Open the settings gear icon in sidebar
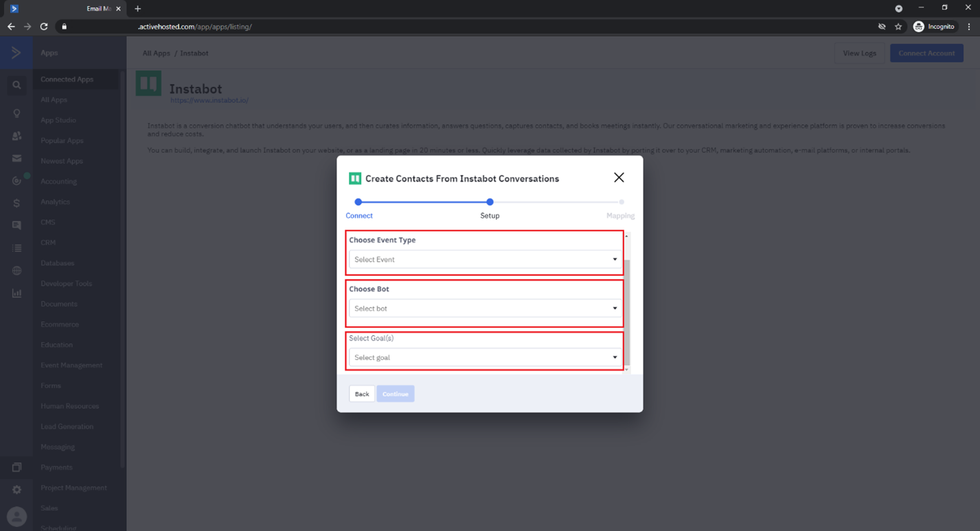Viewport: 980px width, 531px height. coord(16,490)
